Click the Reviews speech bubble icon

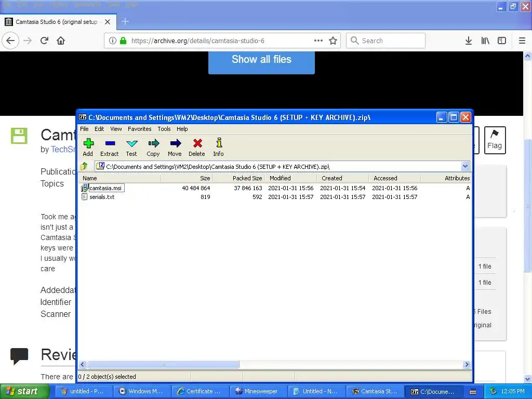(19, 356)
